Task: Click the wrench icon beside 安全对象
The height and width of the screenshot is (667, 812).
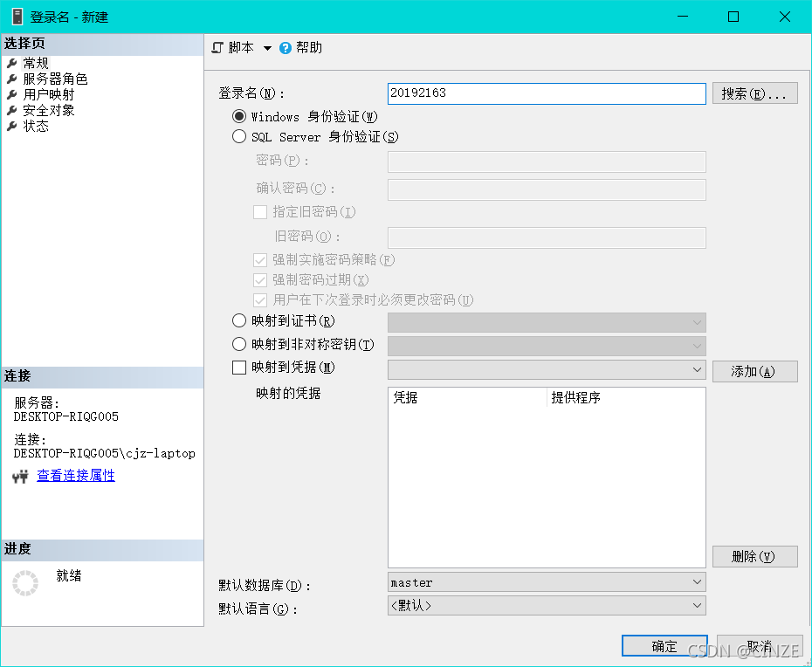Action: point(12,110)
